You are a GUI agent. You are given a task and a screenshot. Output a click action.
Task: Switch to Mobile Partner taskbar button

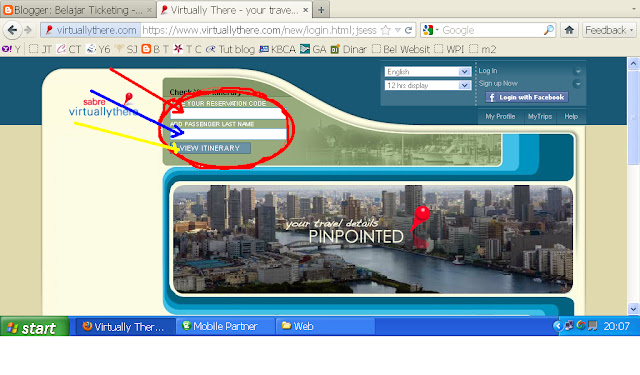click(x=225, y=326)
